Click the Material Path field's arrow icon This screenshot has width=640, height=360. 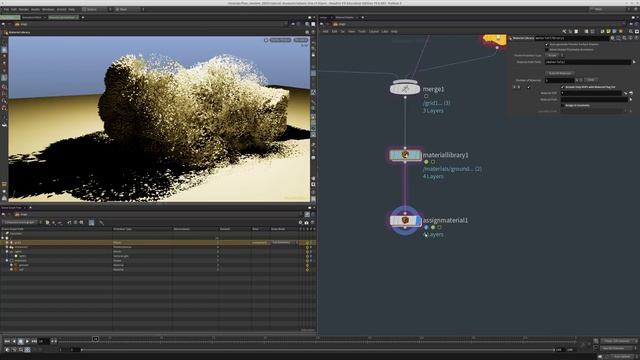[631, 99]
